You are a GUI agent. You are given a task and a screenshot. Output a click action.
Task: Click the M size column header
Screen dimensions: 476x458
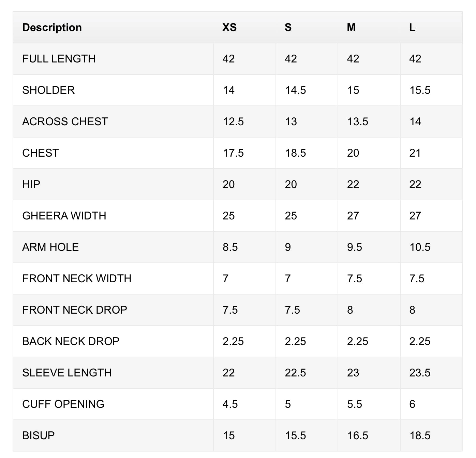351,27
